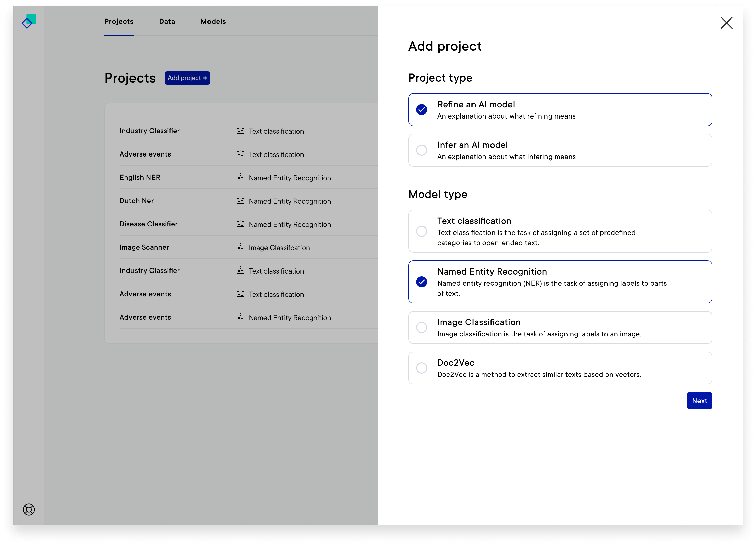This screenshot has width=756, height=545.
Task: Click the plus icon in the Add project button
Action: [x=205, y=78]
